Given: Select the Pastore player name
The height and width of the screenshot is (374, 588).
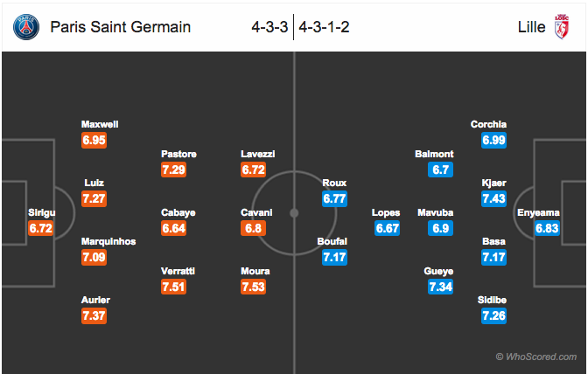Looking at the screenshot, I should 178,154.
